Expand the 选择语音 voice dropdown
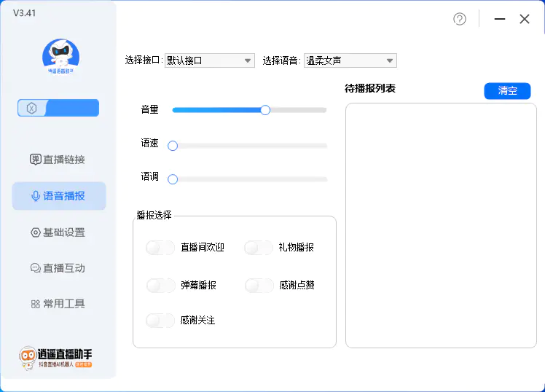545x392 pixels. 350,61
